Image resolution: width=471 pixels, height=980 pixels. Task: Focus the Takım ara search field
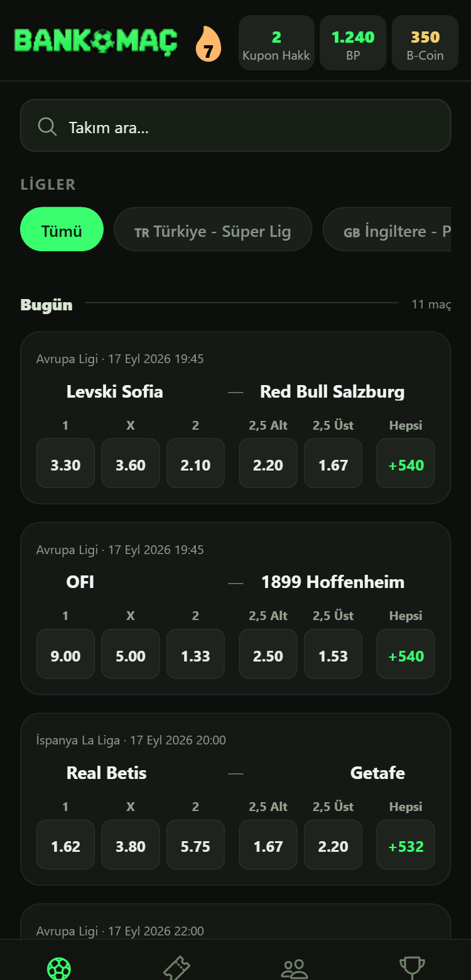tap(235, 126)
